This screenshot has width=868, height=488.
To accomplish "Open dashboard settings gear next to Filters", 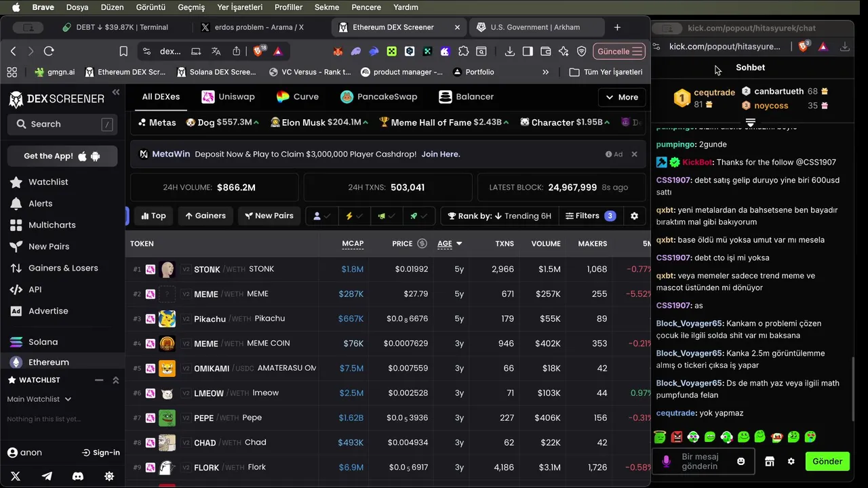I will point(634,216).
